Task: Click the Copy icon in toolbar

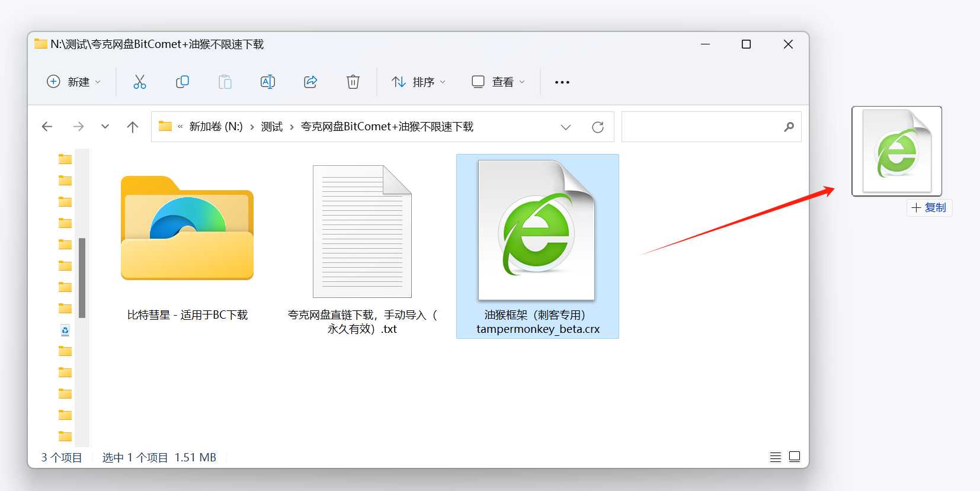Action: 182,82
